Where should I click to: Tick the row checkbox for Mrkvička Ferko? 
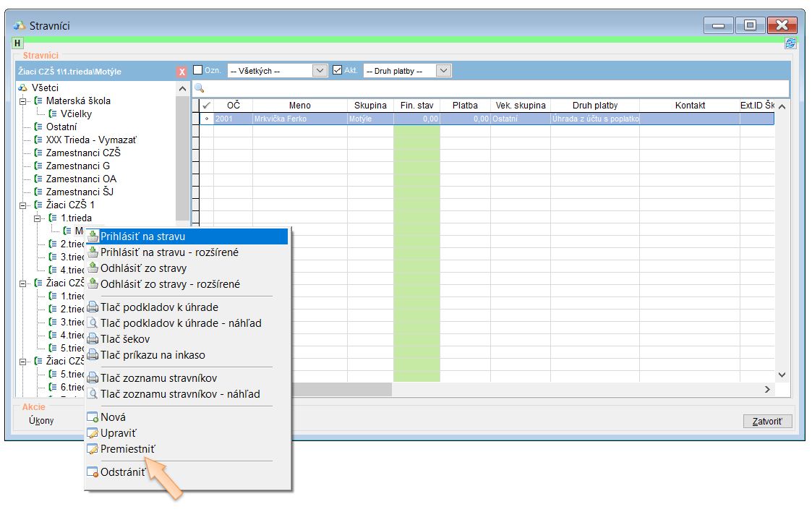[x=207, y=119]
